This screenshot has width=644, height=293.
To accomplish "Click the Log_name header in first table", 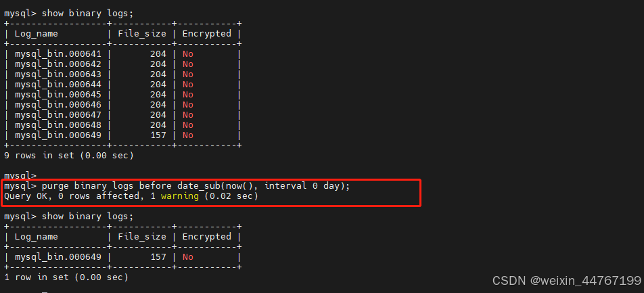I will 36,34.
